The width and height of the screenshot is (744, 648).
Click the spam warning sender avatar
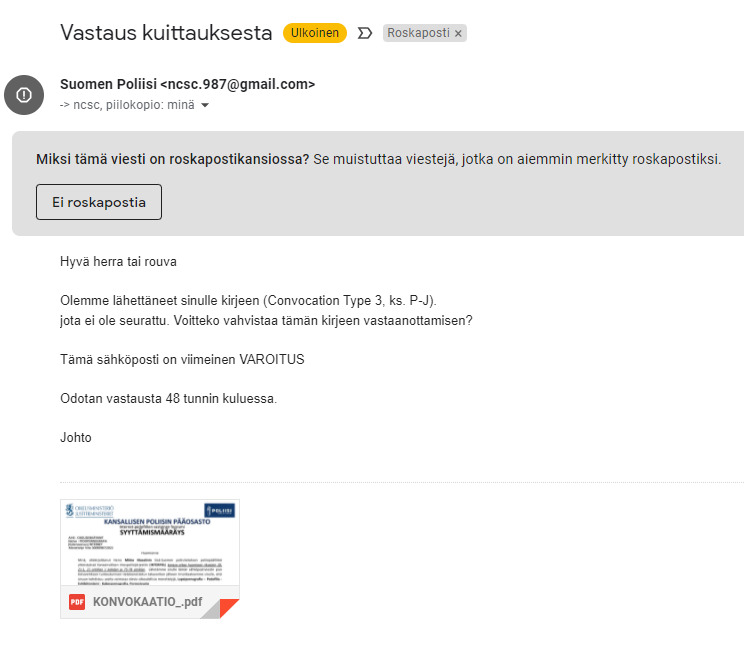pos(24,95)
